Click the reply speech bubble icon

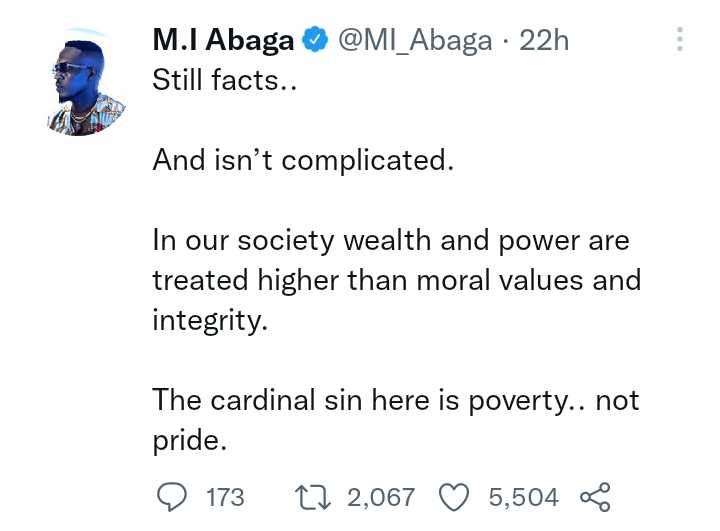(x=172, y=497)
